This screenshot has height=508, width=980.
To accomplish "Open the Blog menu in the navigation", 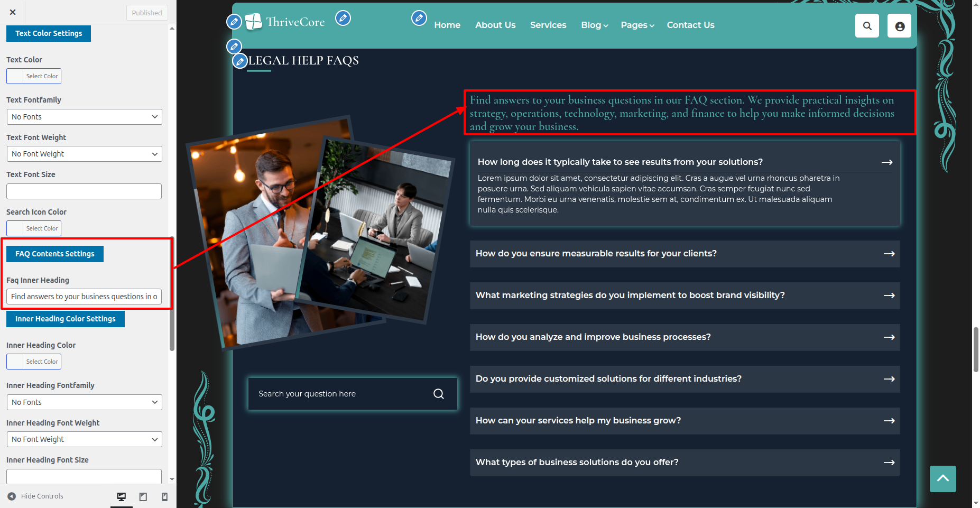I will [594, 25].
